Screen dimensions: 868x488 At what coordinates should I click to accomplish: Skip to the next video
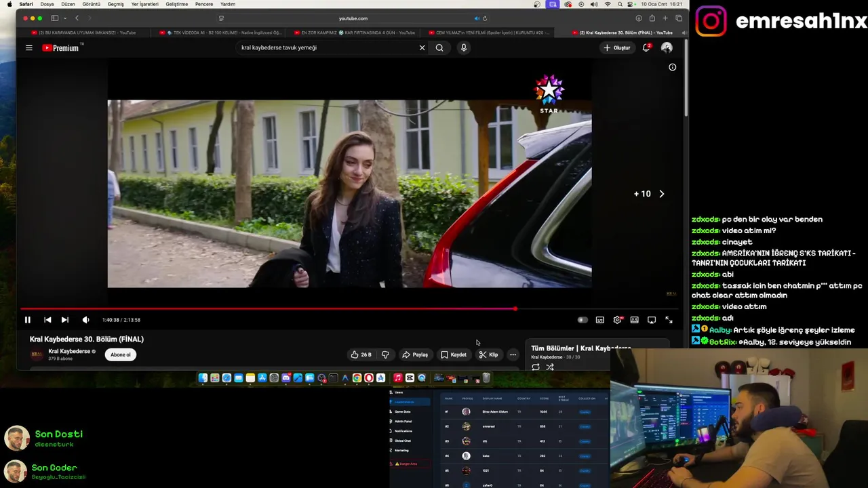point(65,320)
